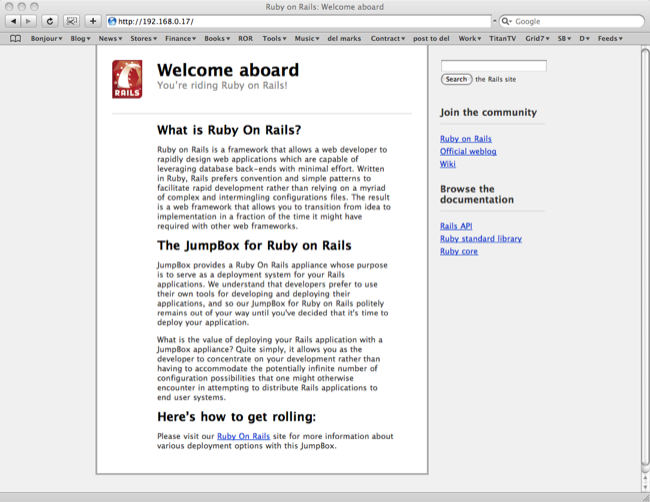Click the Rails site search text box
This screenshot has width=650, height=502.
pyautogui.click(x=493, y=65)
